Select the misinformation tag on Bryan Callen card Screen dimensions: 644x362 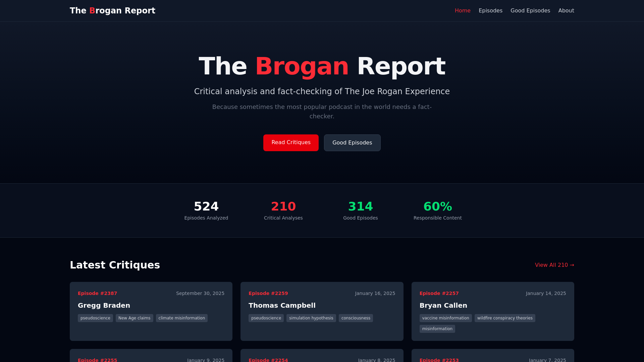click(437, 329)
